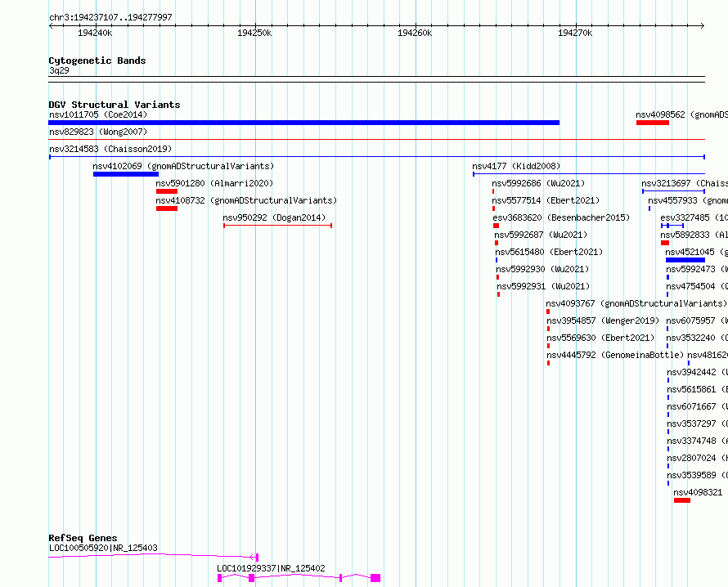This screenshot has height=587, width=728.
Task: Open variant label nsv5992931 (Wu2021)
Action: (543, 286)
